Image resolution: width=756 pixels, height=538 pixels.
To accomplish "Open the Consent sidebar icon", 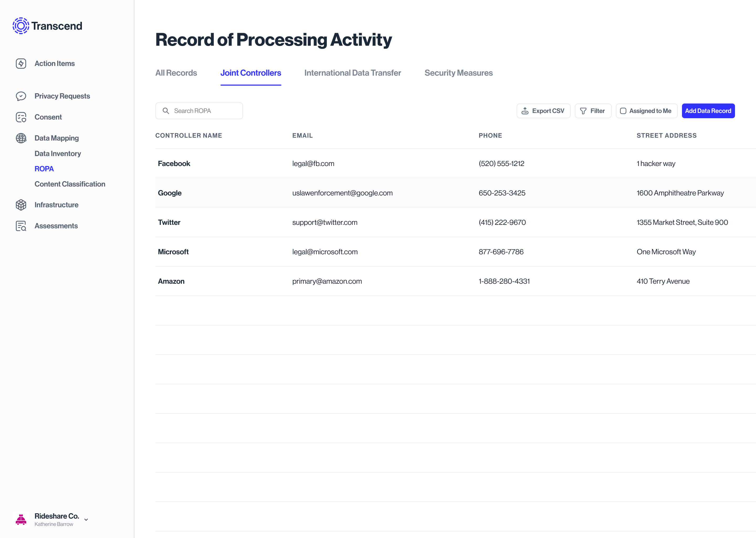I will [21, 117].
